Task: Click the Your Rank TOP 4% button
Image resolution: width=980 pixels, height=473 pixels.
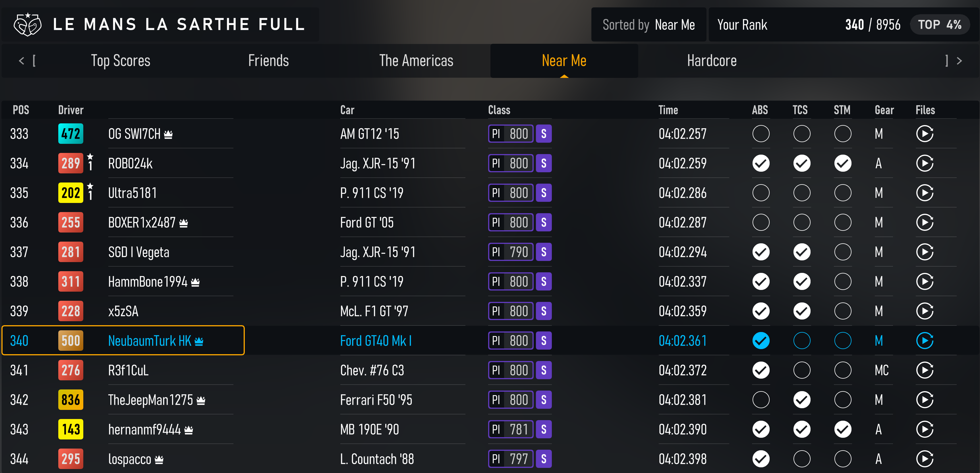Action: 940,24
